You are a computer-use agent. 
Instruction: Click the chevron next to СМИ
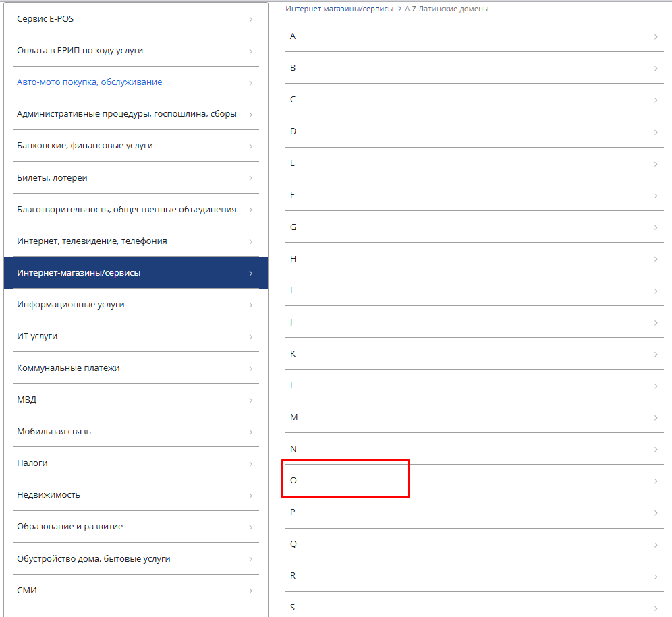251,591
